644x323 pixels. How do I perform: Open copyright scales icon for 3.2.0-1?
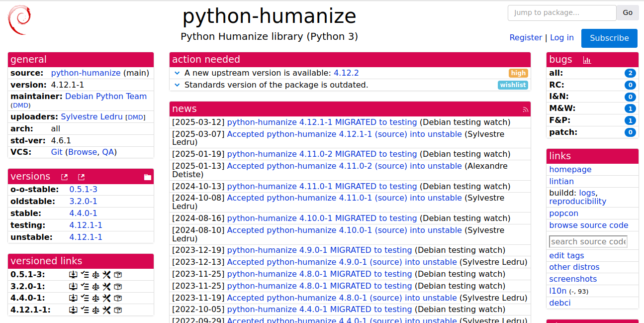coord(95,286)
